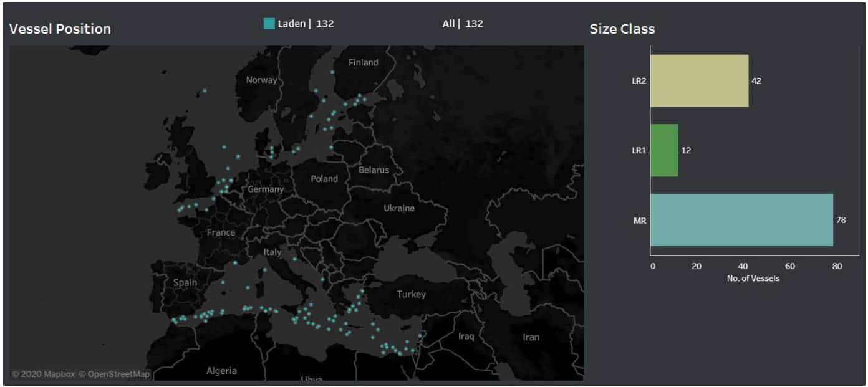Click the Germany label on the map
Image resolution: width=868 pixels, height=387 pixels.
pos(266,189)
